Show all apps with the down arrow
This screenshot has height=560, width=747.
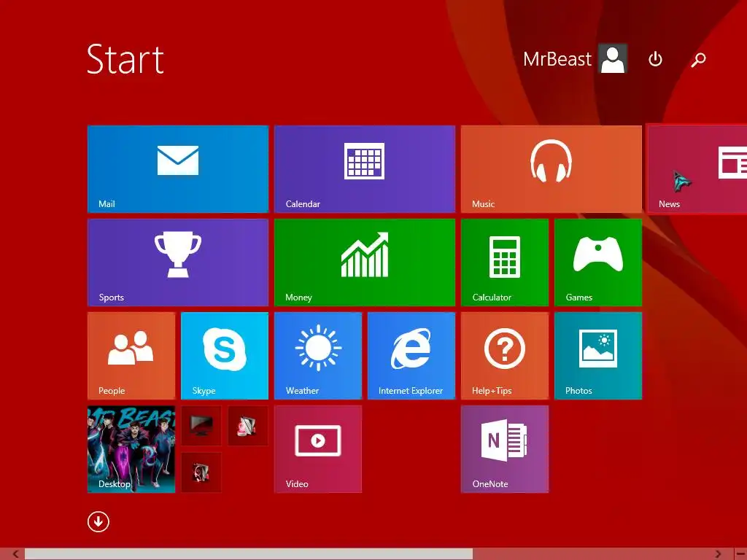pos(98,522)
